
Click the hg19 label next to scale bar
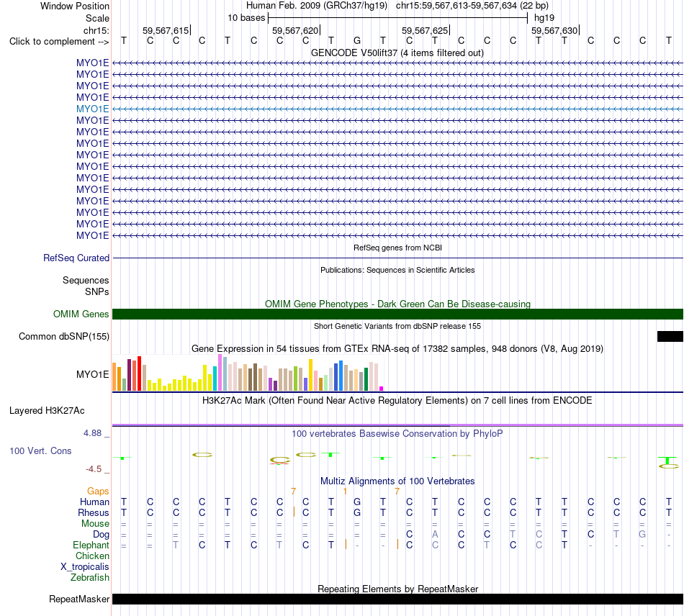544,18
